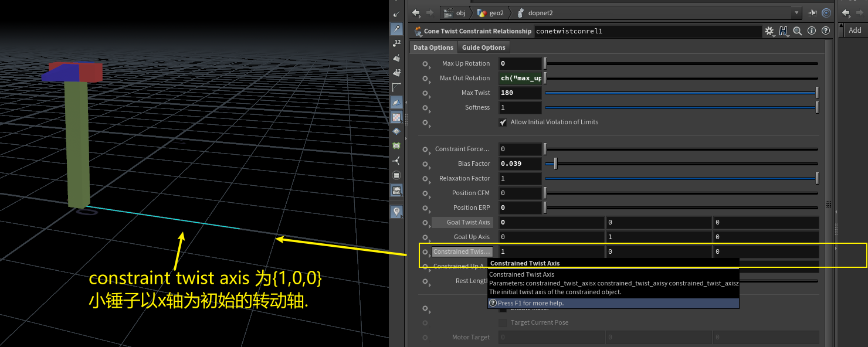Enable the Target Current Pose checkbox
Image resolution: width=868 pixels, height=347 pixels.
click(503, 322)
